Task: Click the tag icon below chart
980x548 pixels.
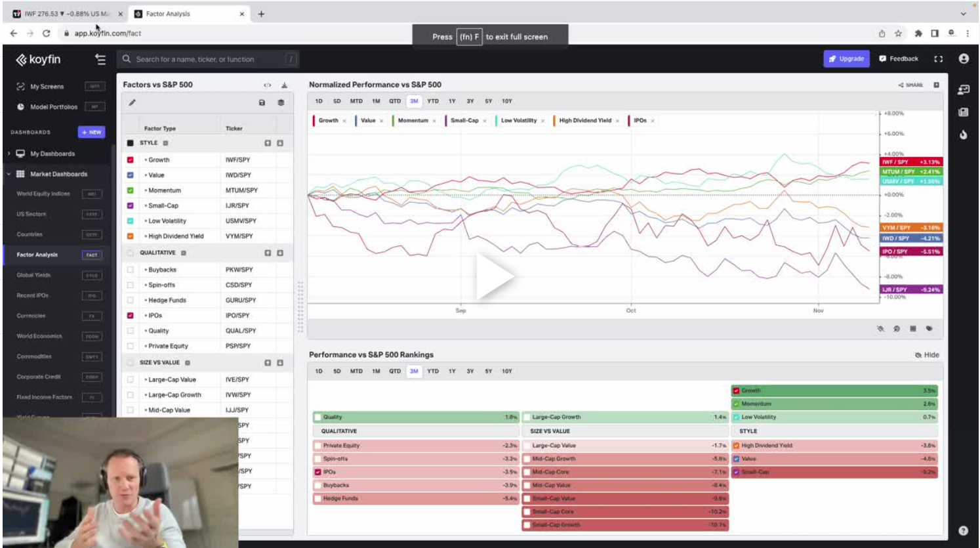Action: (929, 328)
